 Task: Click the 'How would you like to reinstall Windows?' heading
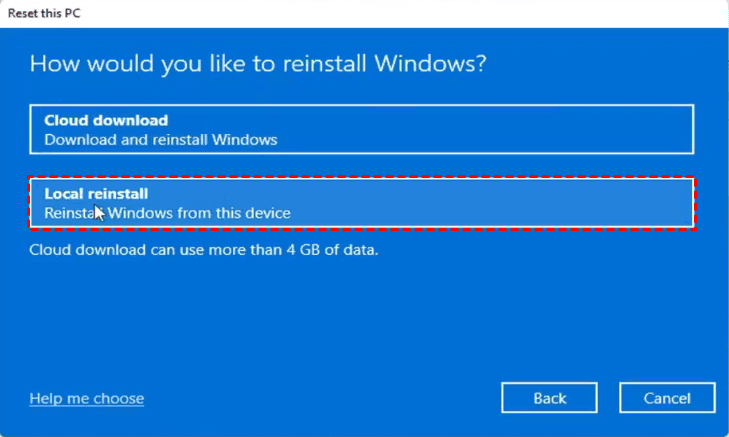click(x=258, y=64)
